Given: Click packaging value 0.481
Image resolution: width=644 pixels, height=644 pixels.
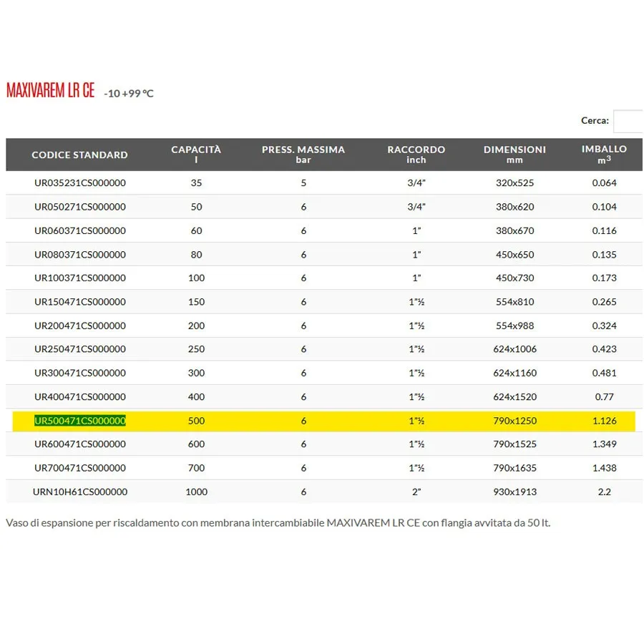Looking at the screenshot, I should [604, 373].
